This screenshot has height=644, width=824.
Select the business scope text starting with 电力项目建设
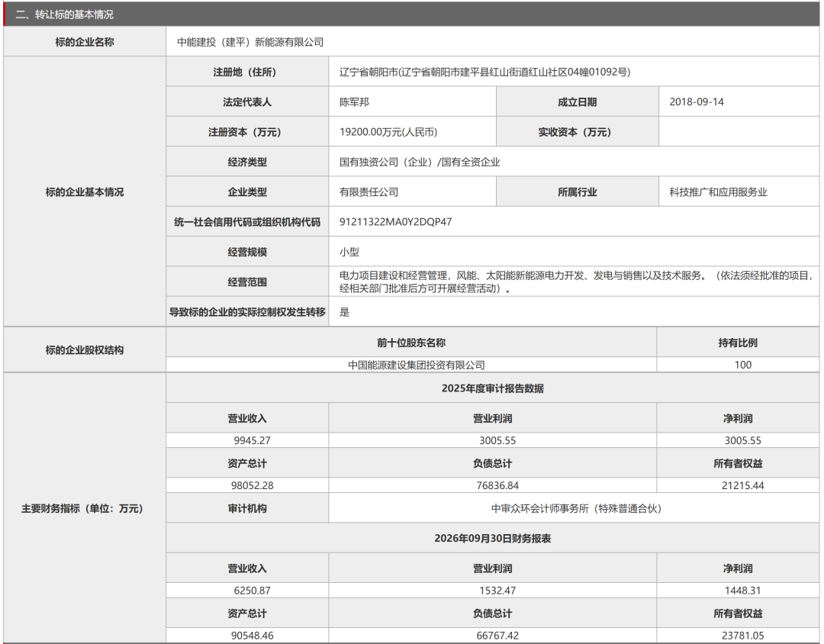pos(577,282)
